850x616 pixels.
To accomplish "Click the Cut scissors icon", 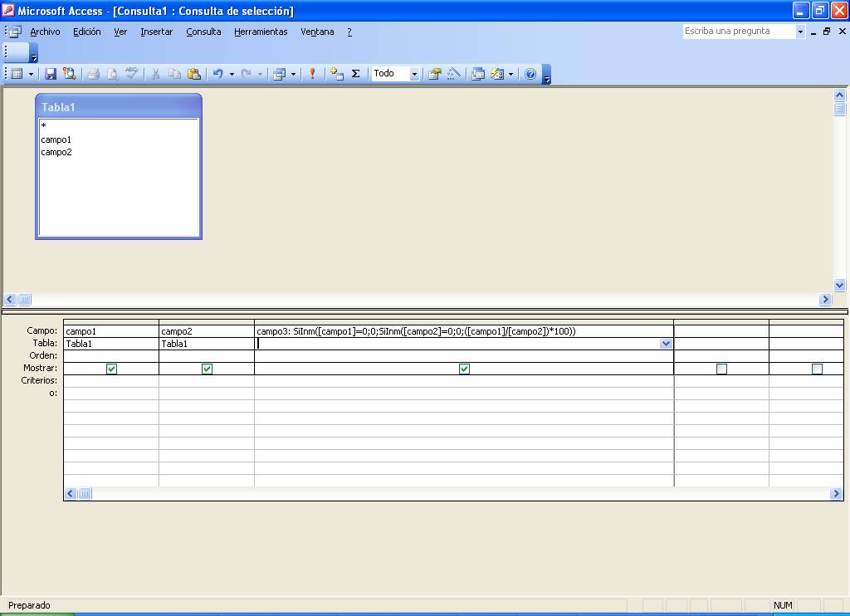I will [155, 74].
